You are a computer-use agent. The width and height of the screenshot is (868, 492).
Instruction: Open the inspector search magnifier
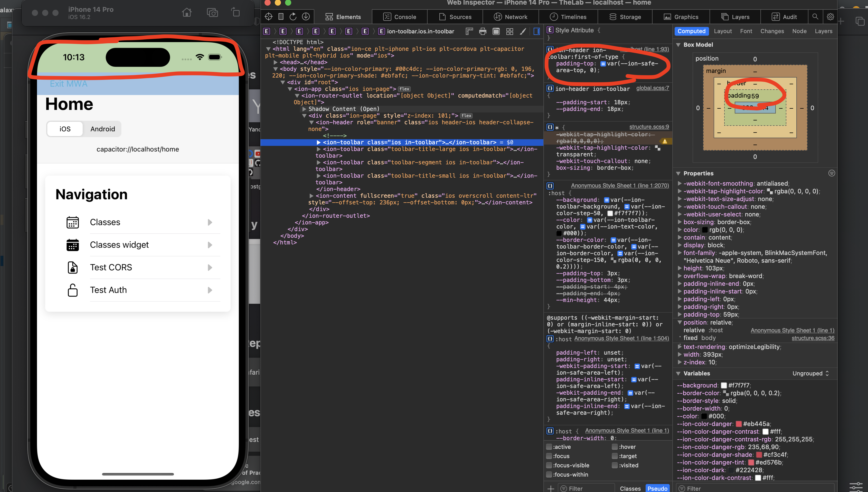(815, 16)
